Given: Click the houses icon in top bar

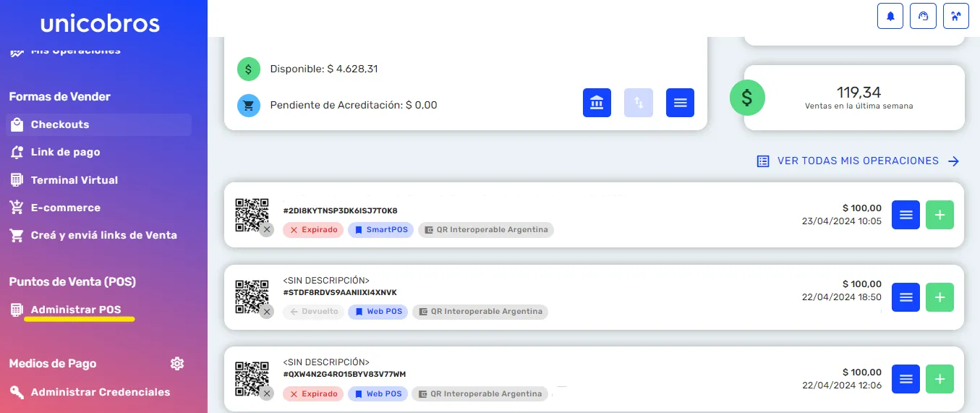Looking at the screenshot, I should 956,16.
